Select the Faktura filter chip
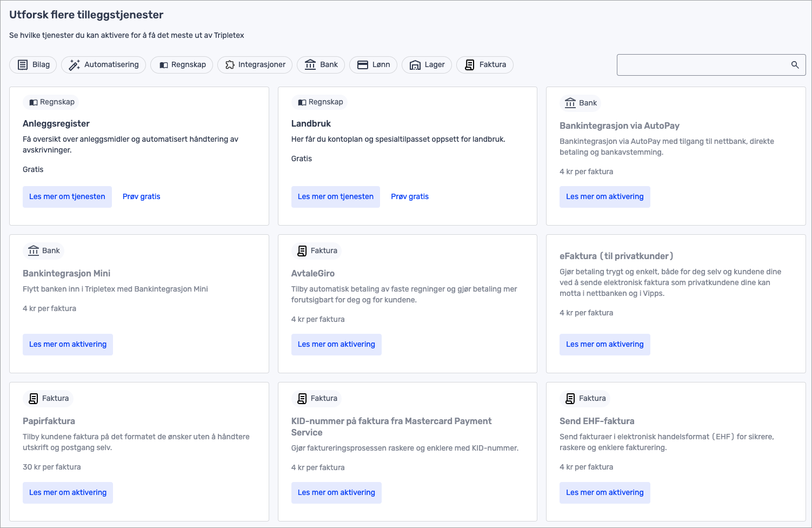Screen dimensions: 812x528 485,65
